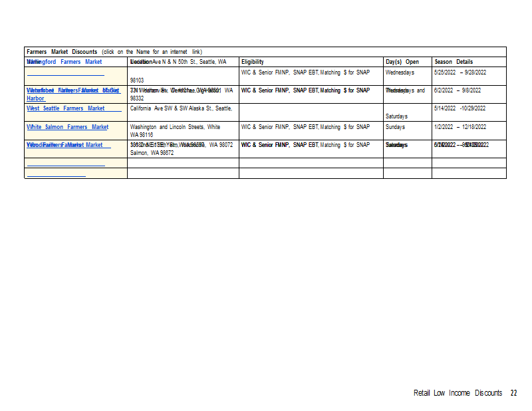Select the 'Eligibility' column header

[x=253, y=62]
